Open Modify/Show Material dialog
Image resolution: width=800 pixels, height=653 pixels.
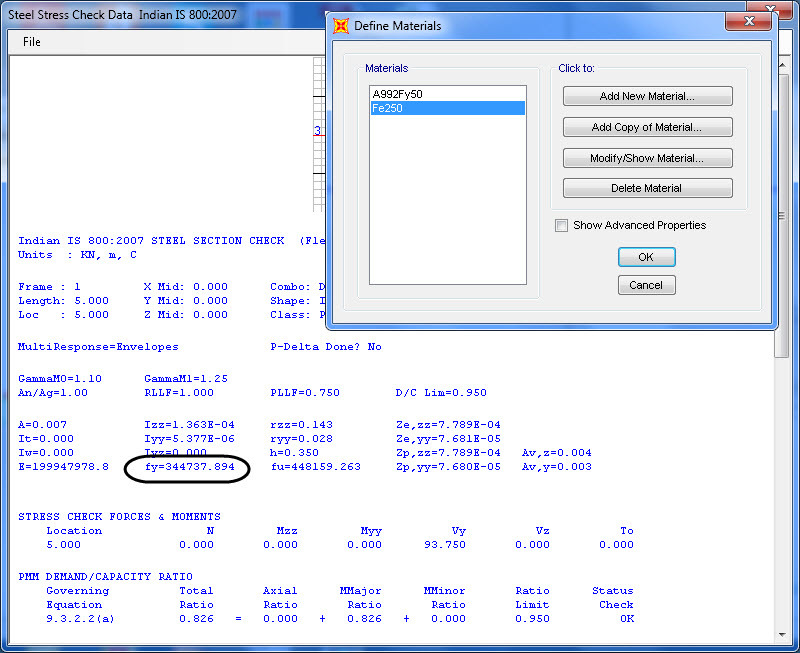pos(647,158)
